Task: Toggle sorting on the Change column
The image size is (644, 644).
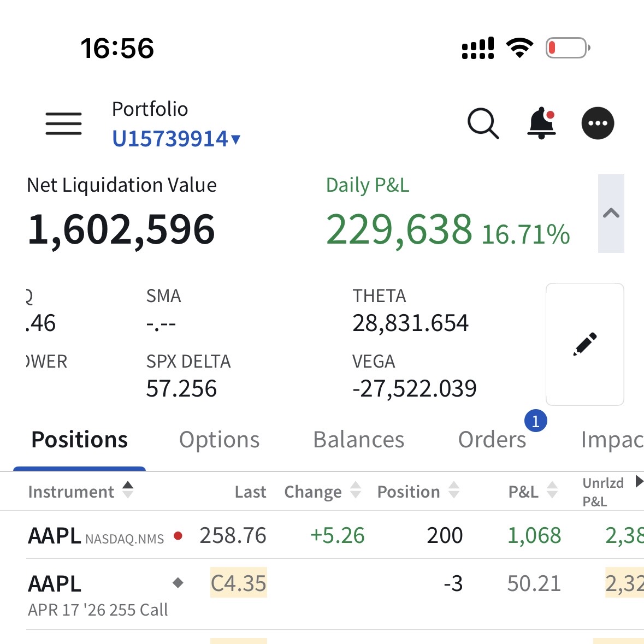Action: click(x=356, y=491)
